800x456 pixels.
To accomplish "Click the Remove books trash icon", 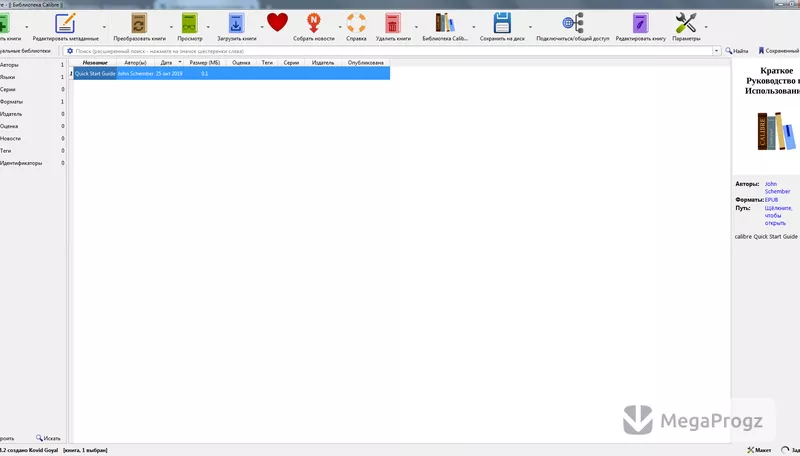I will click(x=392, y=23).
